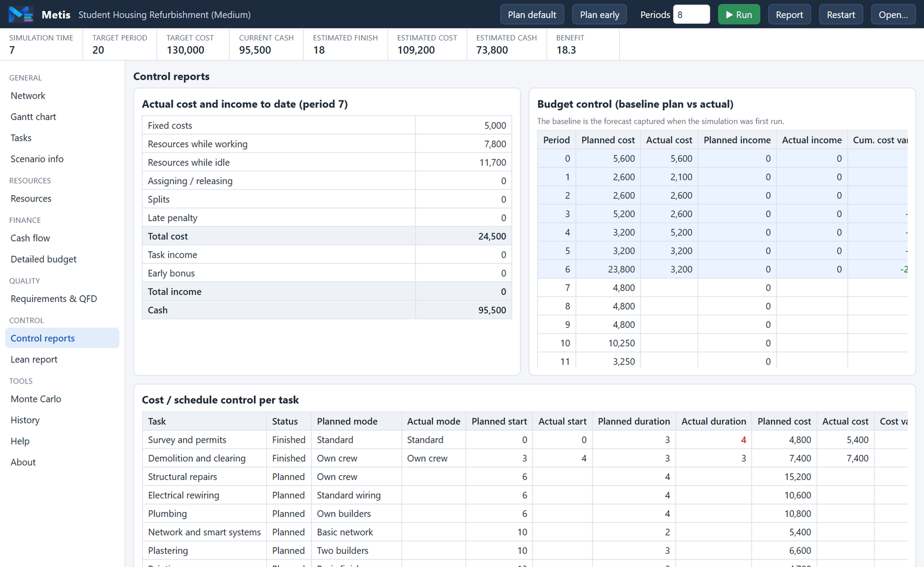Click the Benefit value 18.3

pos(566,50)
